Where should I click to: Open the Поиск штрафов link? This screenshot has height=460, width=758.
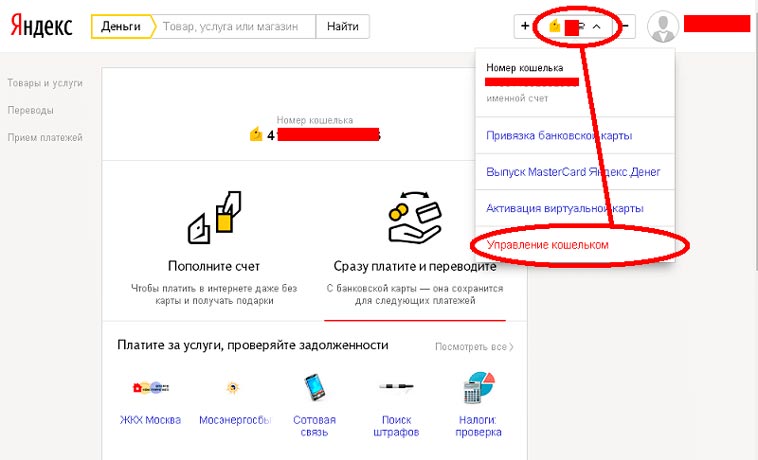point(396,426)
